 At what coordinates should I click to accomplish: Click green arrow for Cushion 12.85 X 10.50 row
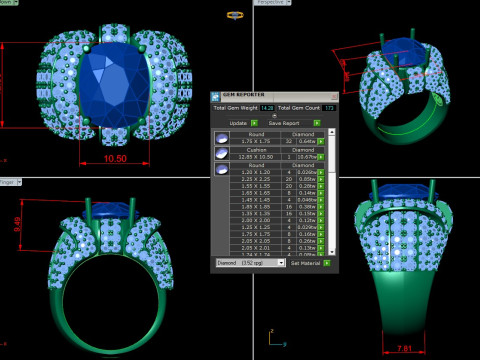click(321, 157)
